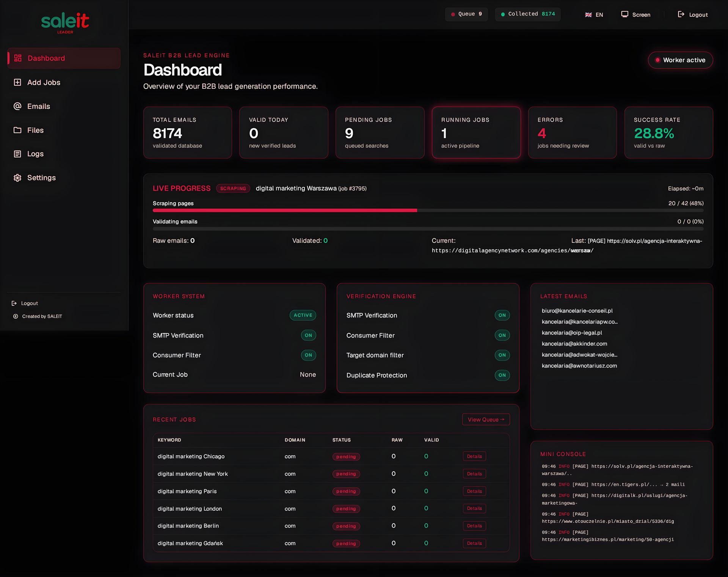Click pending status for digital marketing Chicago
The height and width of the screenshot is (577, 728).
(x=346, y=457)
